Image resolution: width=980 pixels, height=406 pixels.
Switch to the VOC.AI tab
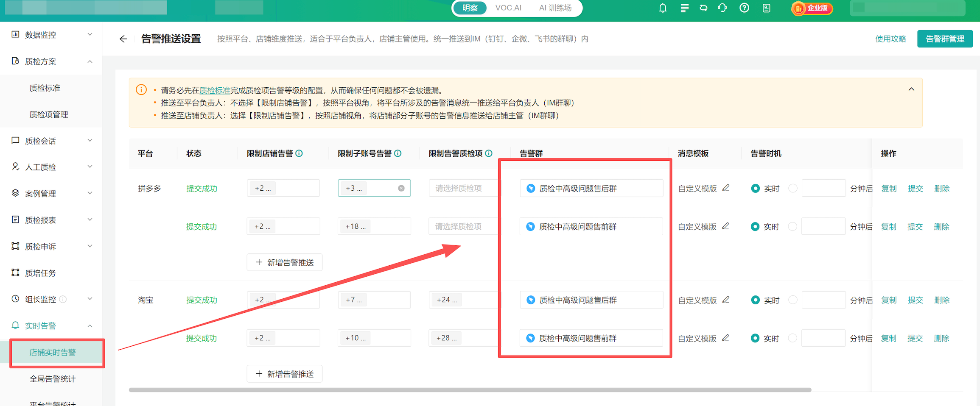[x=508, y=8]
